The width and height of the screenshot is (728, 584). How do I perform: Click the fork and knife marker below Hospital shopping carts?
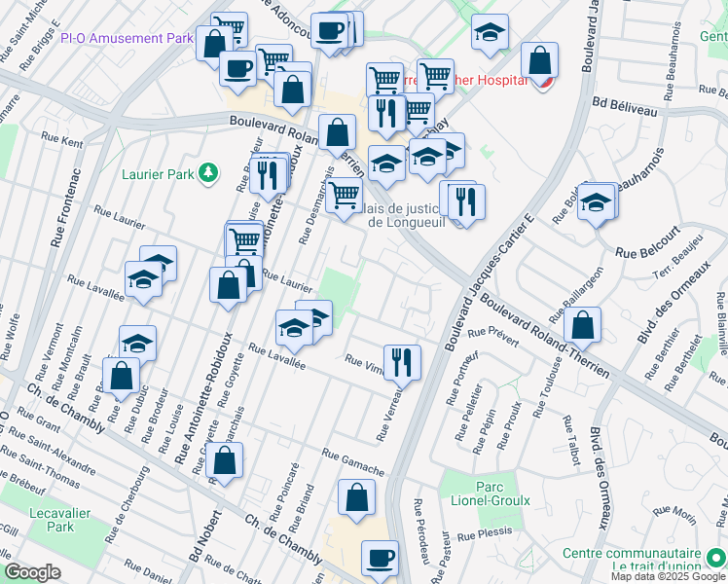tap(386, 115)
